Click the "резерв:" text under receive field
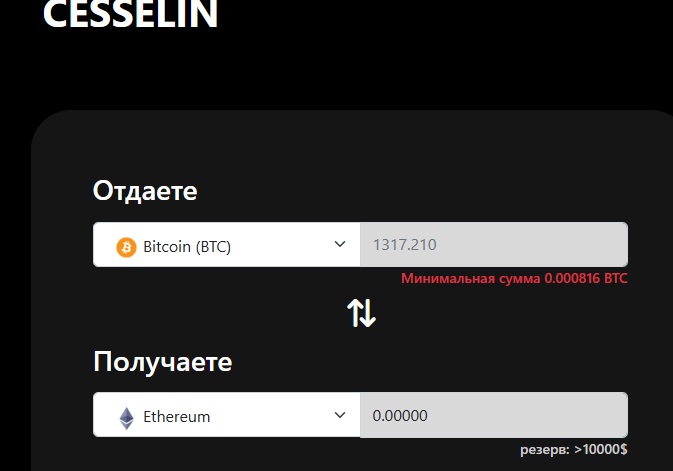The width and height of the screenshot is (673, 471). (544, 450)
